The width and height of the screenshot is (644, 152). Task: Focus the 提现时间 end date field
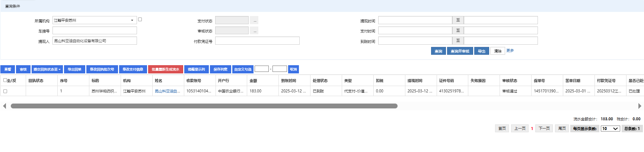(x=501, y=20)
